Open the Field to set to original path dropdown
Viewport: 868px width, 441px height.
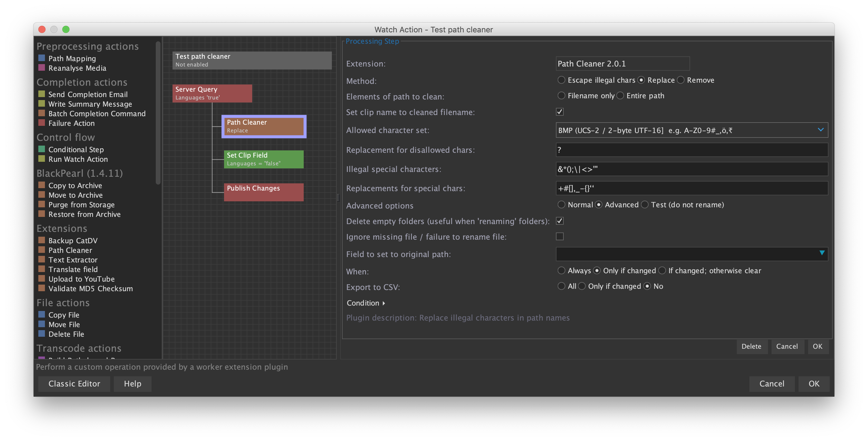click(692, 253)
